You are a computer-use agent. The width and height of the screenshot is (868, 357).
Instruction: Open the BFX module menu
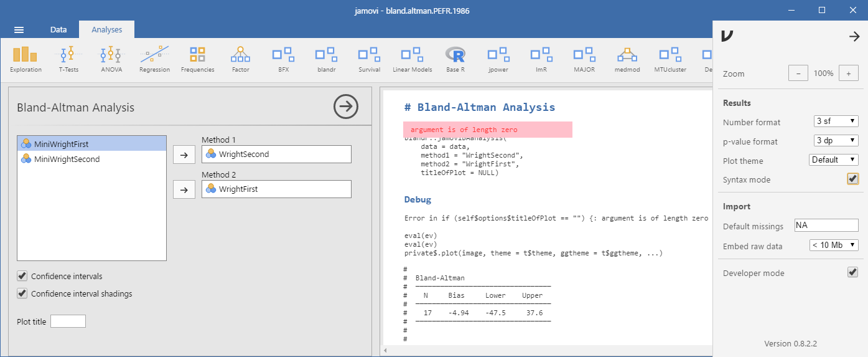coord(283,60)
